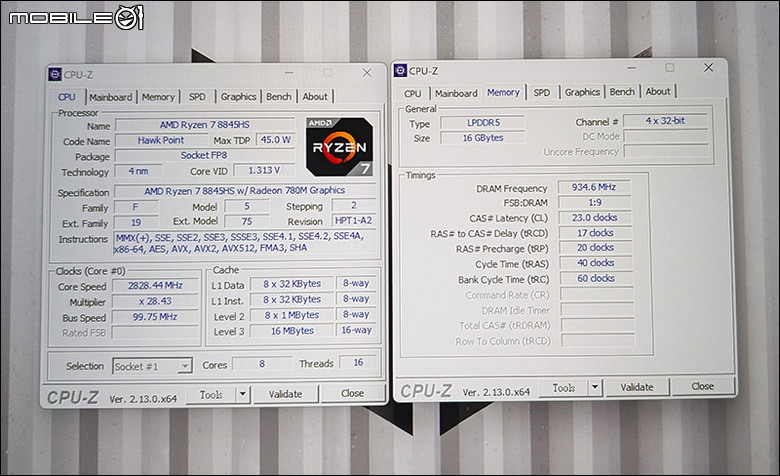Viewport: 780px width, 476px height.
Task: Click the Instructions list text box
Action: pos(245,242)
